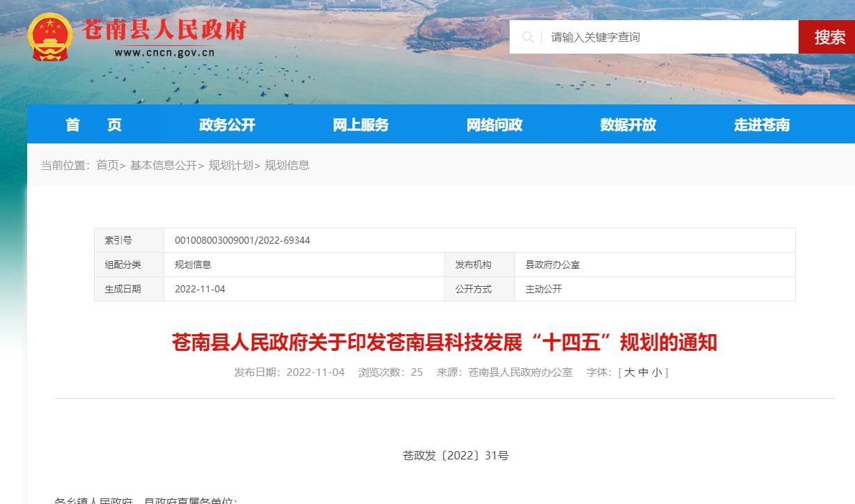Open the 走进苍南 navigation menu

tap(761, 125)
